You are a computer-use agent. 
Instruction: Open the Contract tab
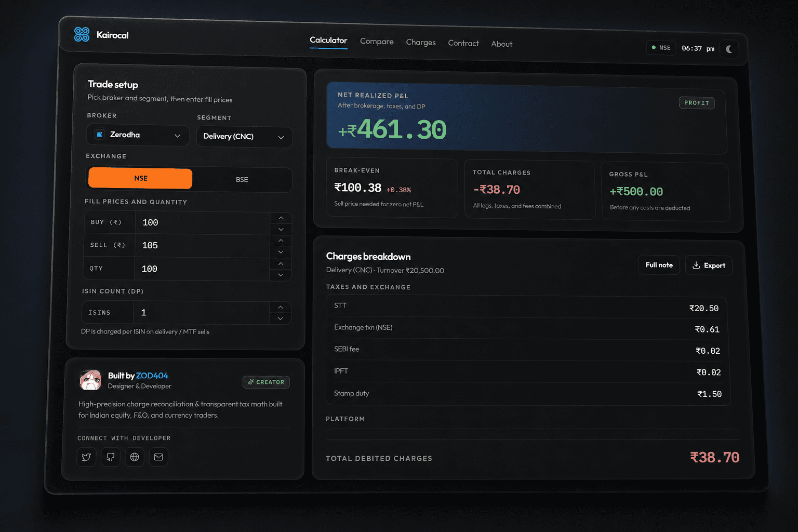coord(463,43)
